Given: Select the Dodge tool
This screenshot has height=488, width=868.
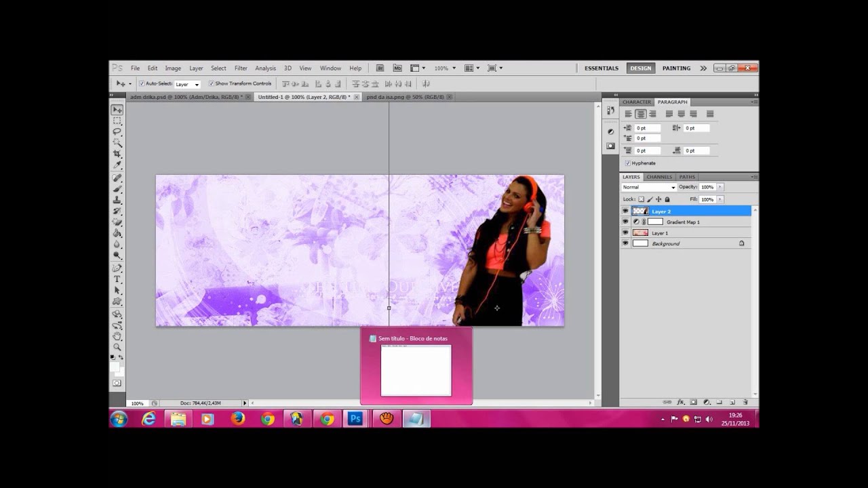Looking at the screenshot, I should point(117,255).
